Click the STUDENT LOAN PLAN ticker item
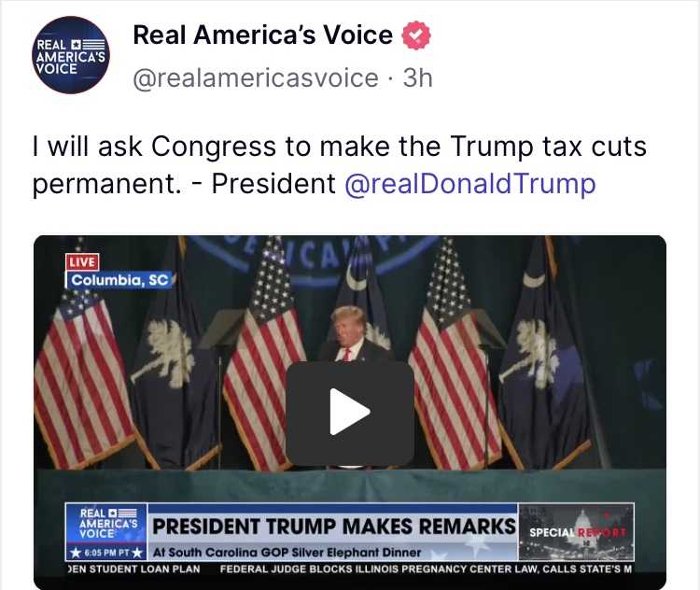700x590 pixels. pos(133,569)
